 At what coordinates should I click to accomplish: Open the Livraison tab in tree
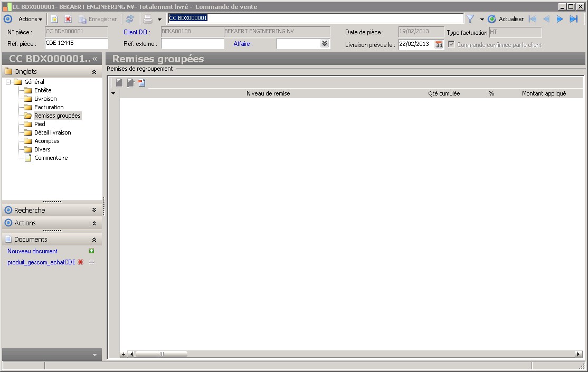tap(45, 99)
